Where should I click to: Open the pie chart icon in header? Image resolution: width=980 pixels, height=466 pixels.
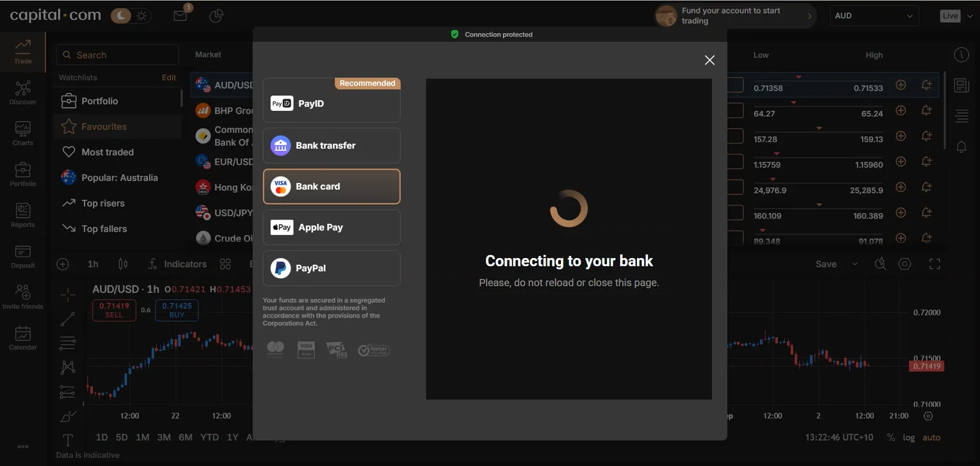[216, 16]
